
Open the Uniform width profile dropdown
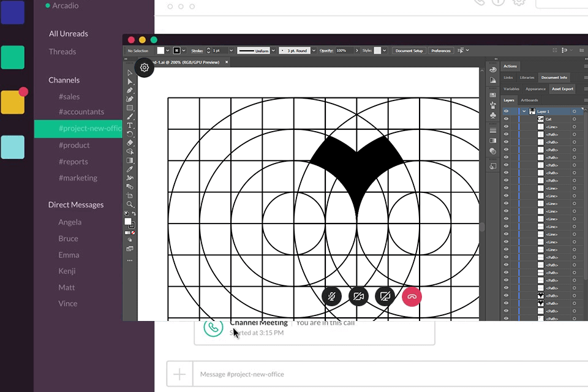[273, 51]
